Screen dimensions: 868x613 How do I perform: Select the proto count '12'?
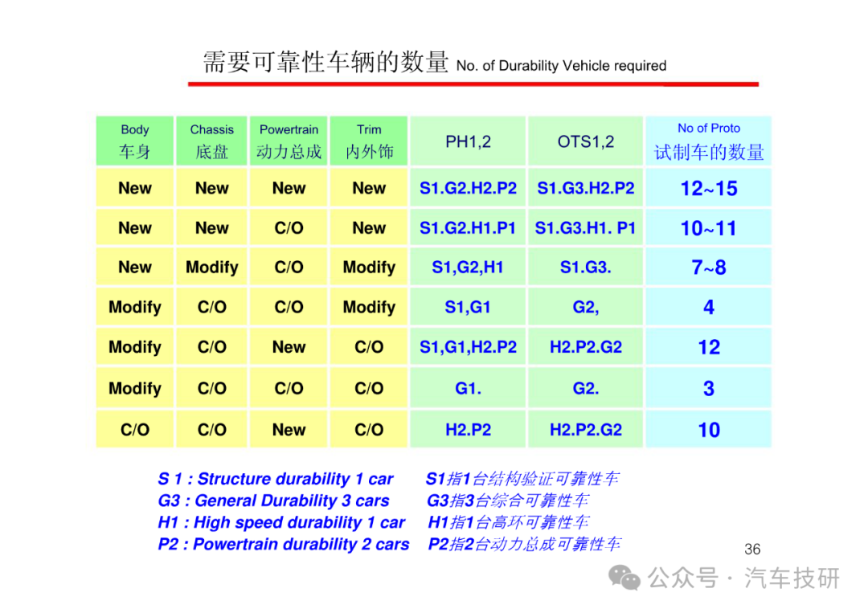pos(709,347)
